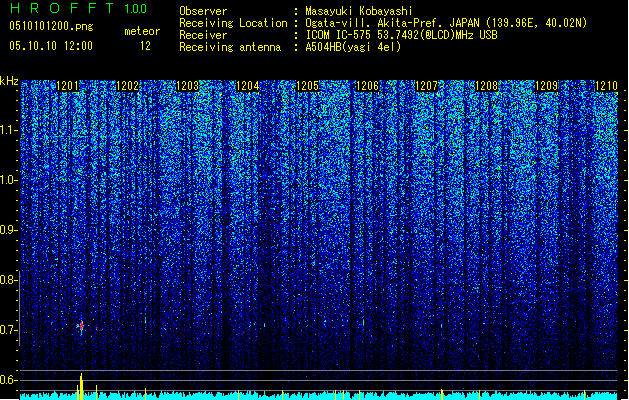Click the kHz axis unit label
Image resolution: width=629 pixels, height=400 pixels.
[9, 81]
